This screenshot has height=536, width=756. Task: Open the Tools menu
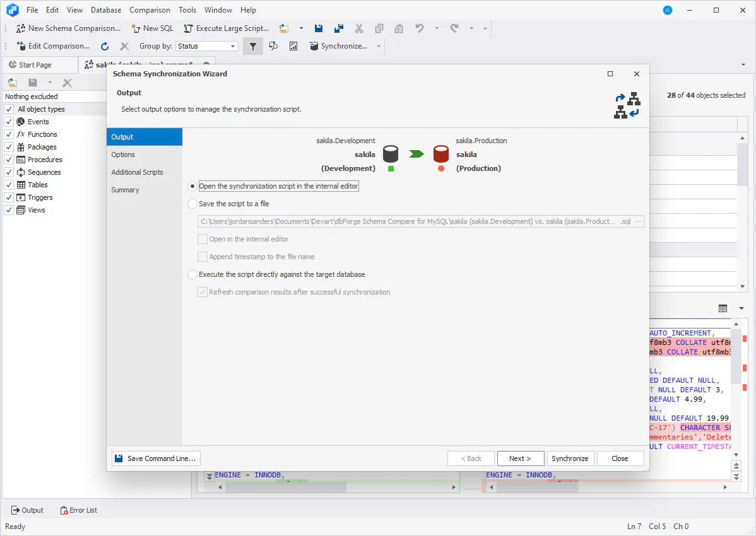click(x=187, y=10)
